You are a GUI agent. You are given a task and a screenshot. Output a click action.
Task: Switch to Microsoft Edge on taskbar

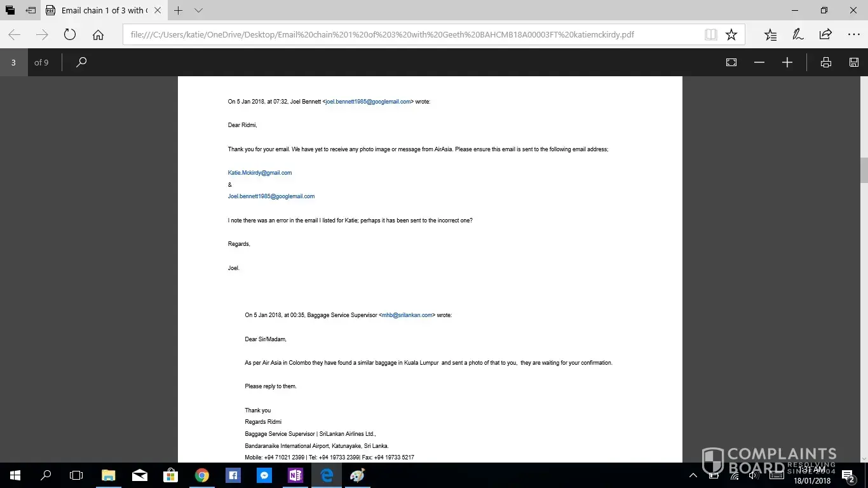pos(327,475)
